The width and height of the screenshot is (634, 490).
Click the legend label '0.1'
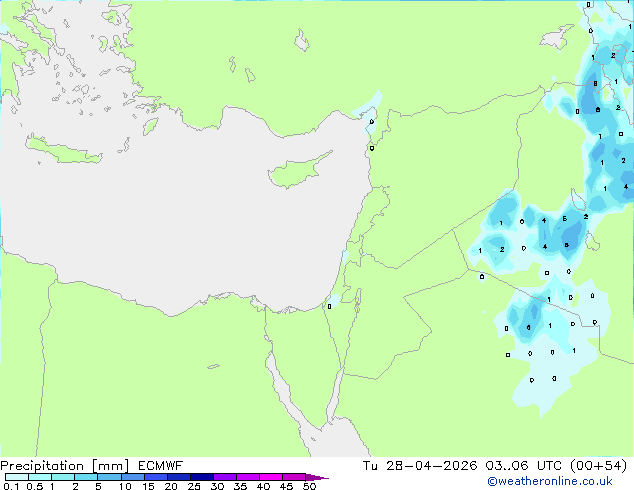coord(11,486)
